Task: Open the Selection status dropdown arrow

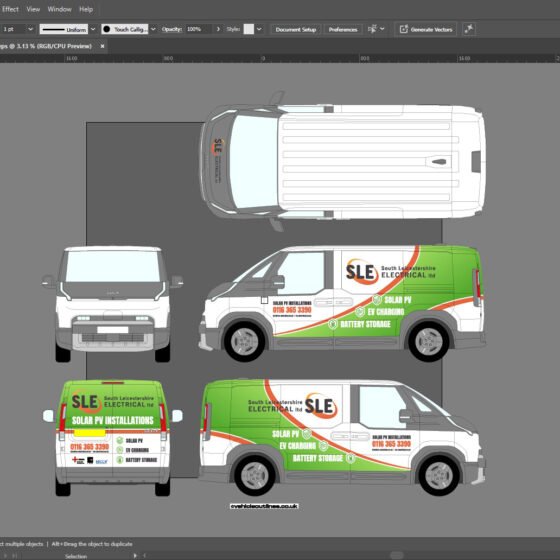Action: tap(135, 556)
